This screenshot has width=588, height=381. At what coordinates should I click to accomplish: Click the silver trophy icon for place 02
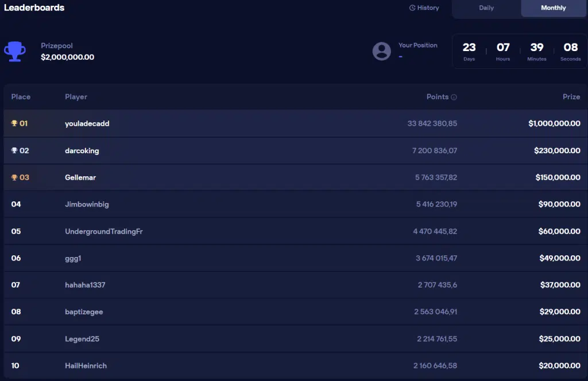[14, 150]
